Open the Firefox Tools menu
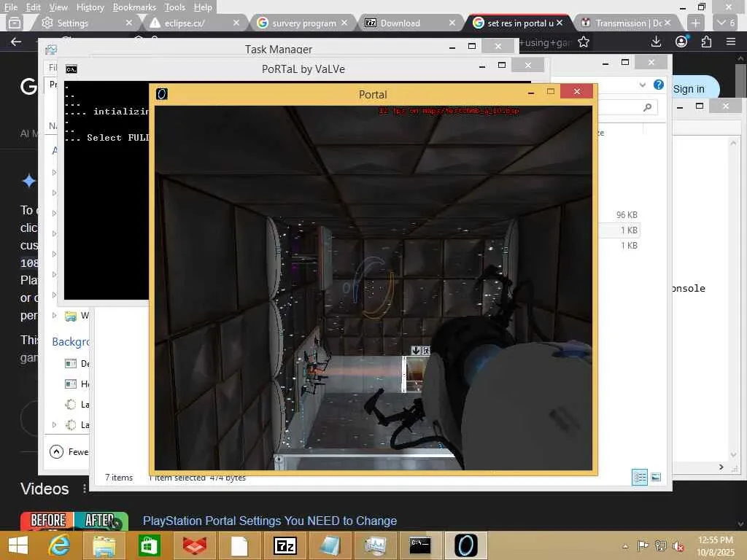747x560 pixels. point(174,7)
